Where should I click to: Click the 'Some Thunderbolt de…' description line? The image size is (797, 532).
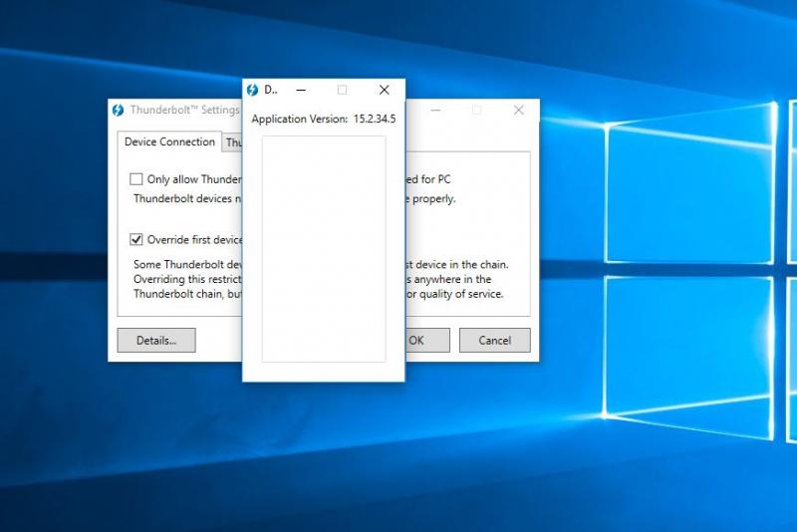click(187, 264)
